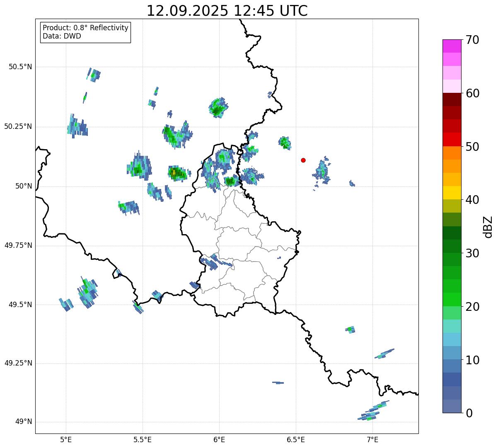Click the 6.5°E longitude axis label

click(296, 439)
